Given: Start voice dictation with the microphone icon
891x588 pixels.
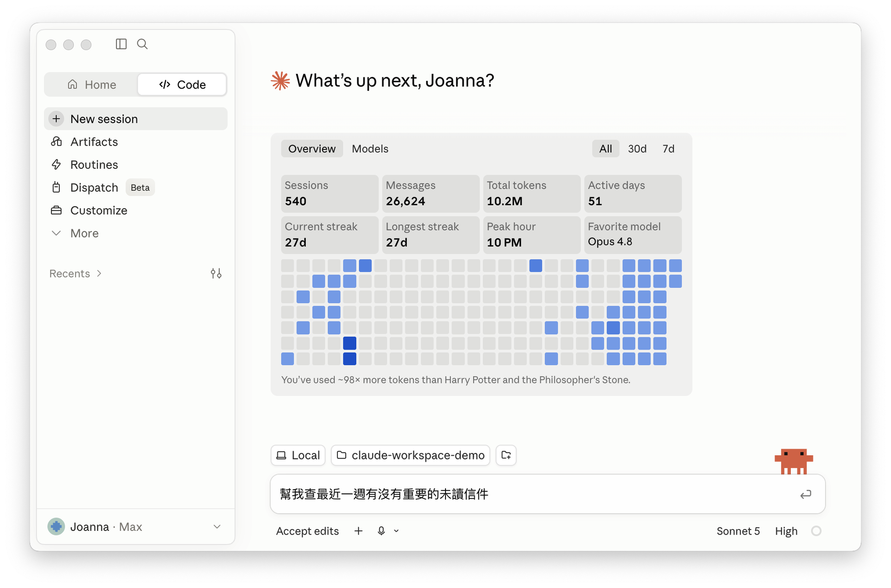Looking at the screenshot, I should 381,531.
